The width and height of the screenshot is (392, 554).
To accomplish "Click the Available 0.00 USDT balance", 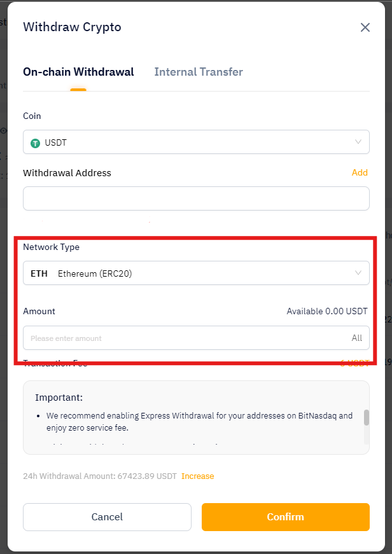I will coord(326,312).
